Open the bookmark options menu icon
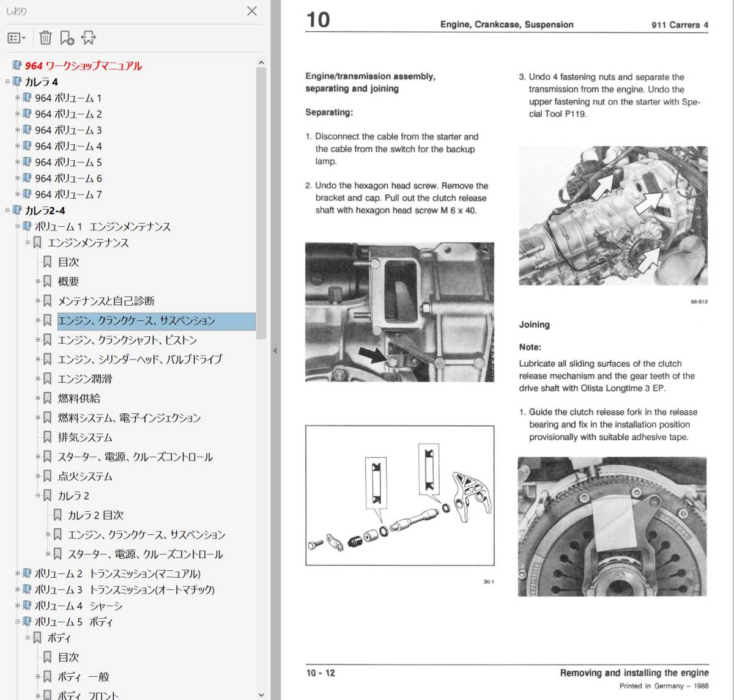Viewport: 734px width, 700px height. (17, 38)
